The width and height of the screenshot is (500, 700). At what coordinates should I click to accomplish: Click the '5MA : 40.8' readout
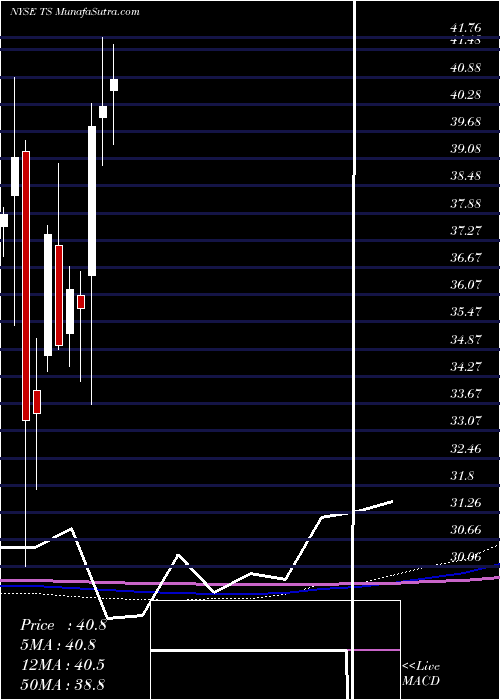(x=58, y=645)
